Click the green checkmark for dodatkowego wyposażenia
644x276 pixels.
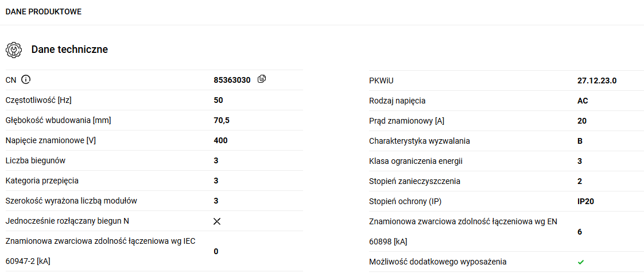click(581, 262)
